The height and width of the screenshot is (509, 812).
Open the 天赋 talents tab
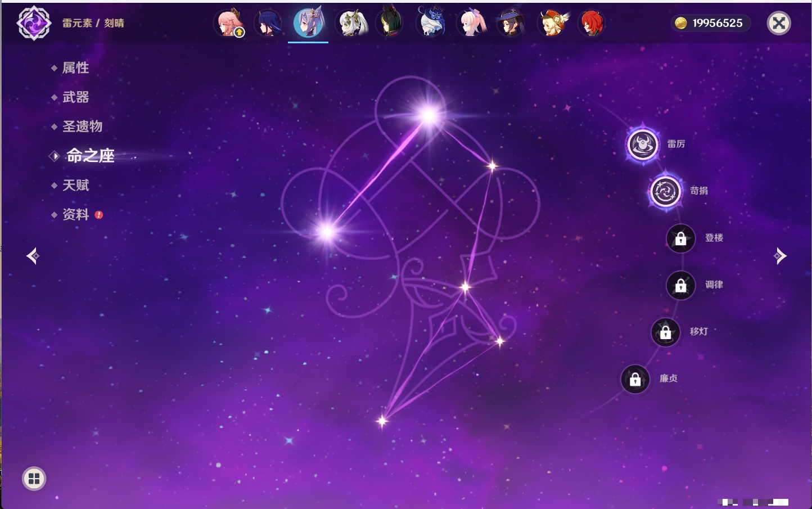coord(75,185)
